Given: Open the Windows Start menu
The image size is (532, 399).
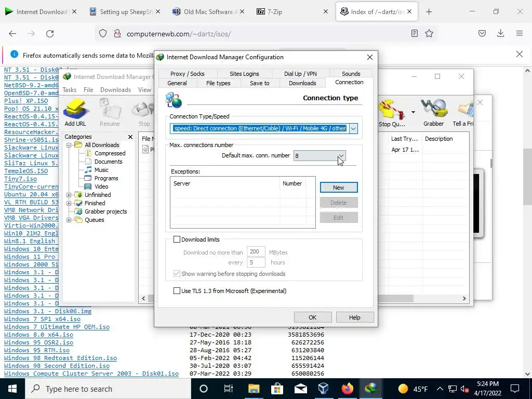Looking at the screenshot, I should (12, 389).
